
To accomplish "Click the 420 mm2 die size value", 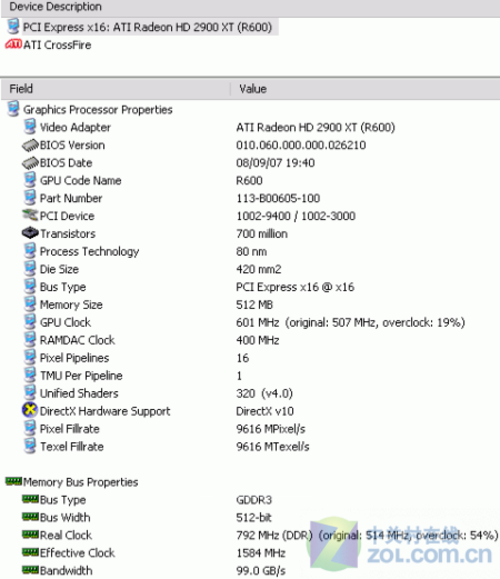I will click(x=258, y=269).
